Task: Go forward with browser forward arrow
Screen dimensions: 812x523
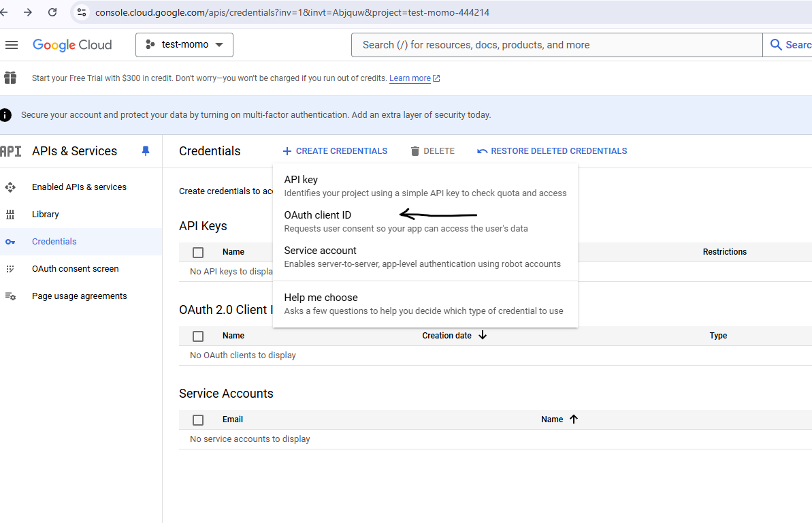Action: coord(28,12)
